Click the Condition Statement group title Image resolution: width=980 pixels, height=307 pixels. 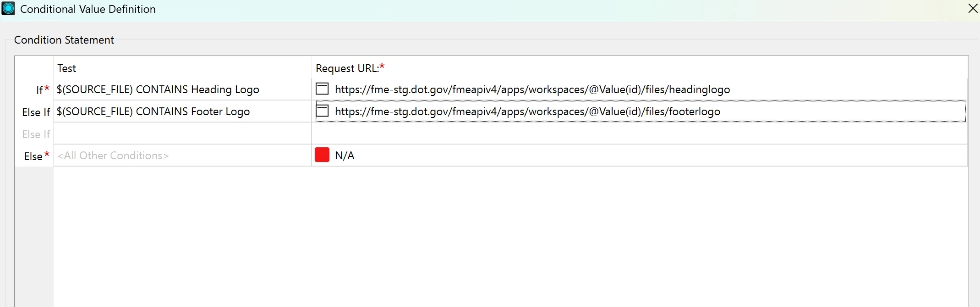pyautogui.click(x=64, y=40)
